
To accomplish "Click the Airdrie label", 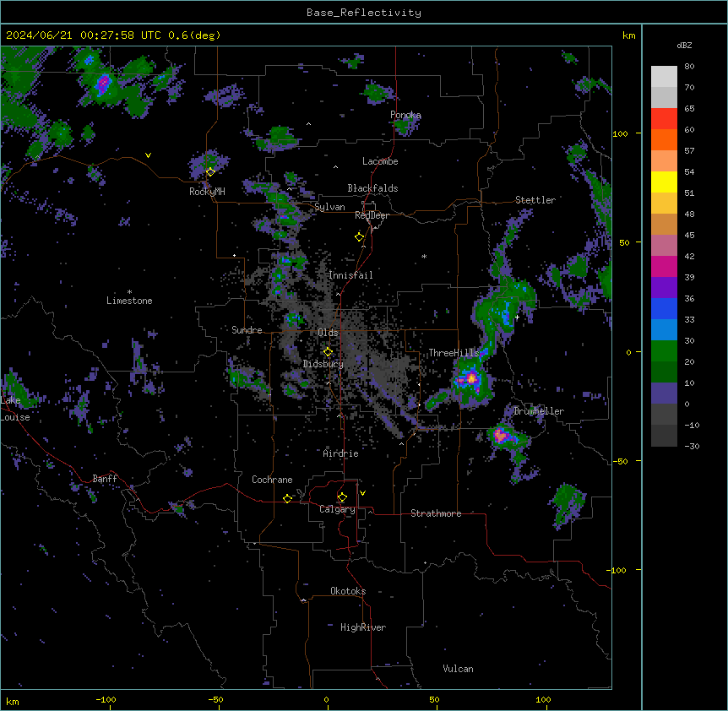I will pyautogui.click(x=341, y=454).
